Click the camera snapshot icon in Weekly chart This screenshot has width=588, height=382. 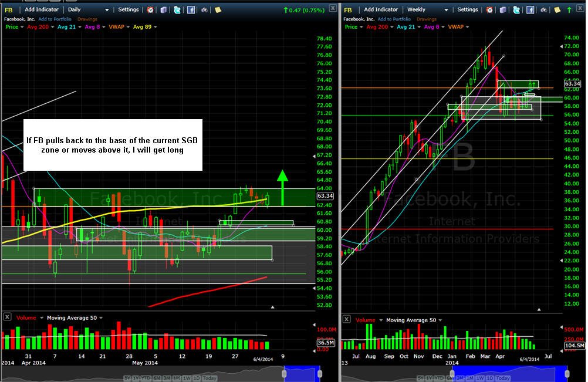click(x=544, y=10)
